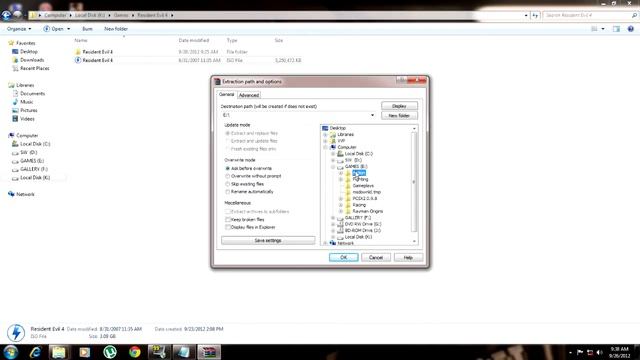Select Overwrite without prompt radio button

pyautogui.click(x=228, y=176)
